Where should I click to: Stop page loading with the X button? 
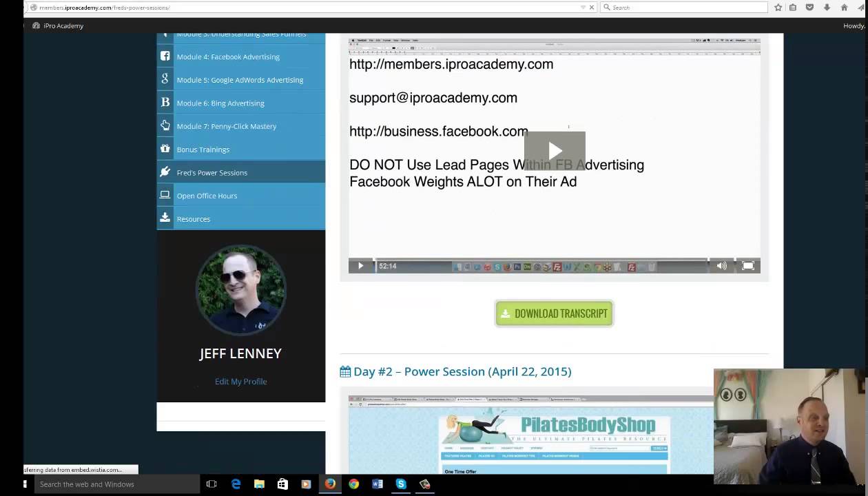coord(592,8)
